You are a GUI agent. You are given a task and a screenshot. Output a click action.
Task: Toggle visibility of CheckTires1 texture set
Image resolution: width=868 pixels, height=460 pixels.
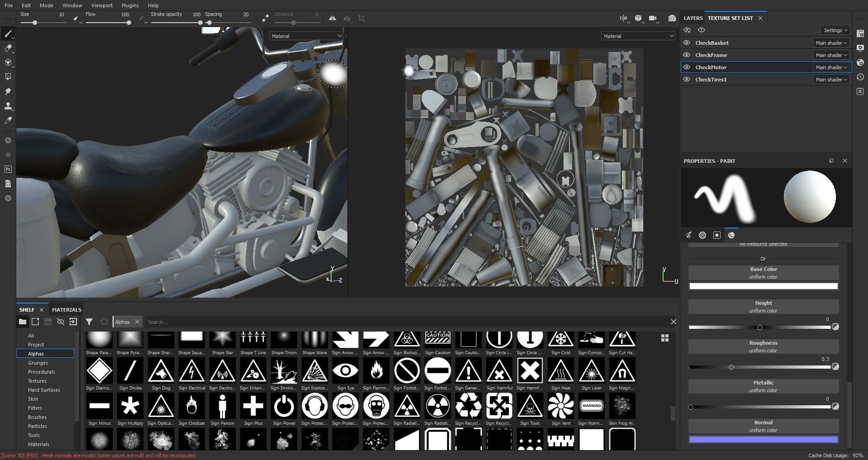(x=687, y=79)
